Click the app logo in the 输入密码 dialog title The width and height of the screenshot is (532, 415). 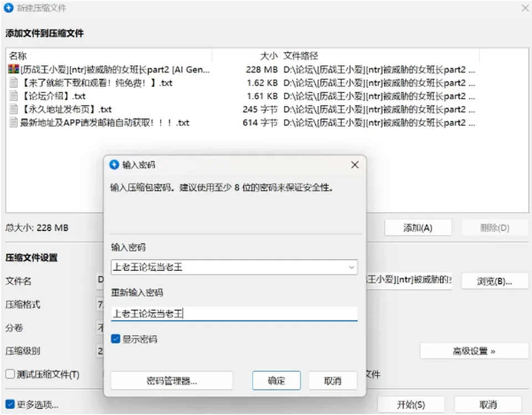(114, 165)
